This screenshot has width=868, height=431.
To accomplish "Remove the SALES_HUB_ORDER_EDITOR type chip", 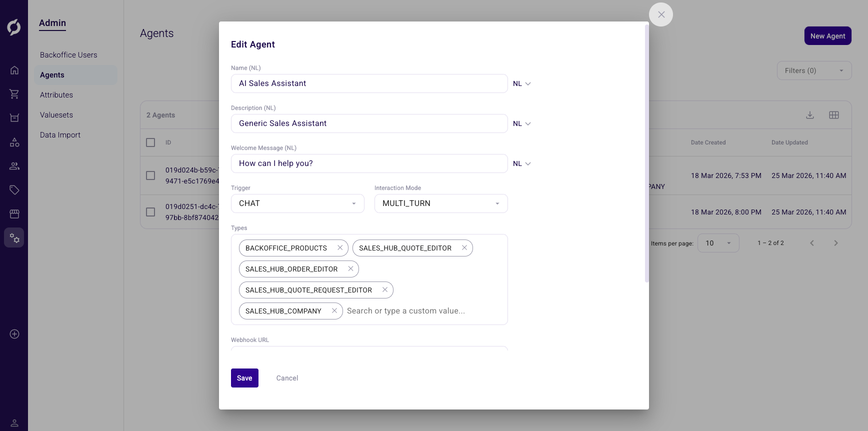I will click(x=350, y=268).
